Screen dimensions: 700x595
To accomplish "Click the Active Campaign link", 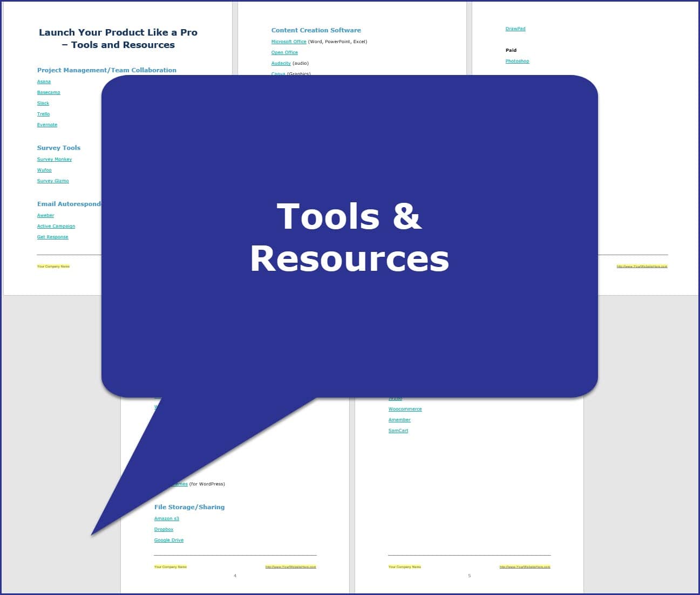I will 56,226.
